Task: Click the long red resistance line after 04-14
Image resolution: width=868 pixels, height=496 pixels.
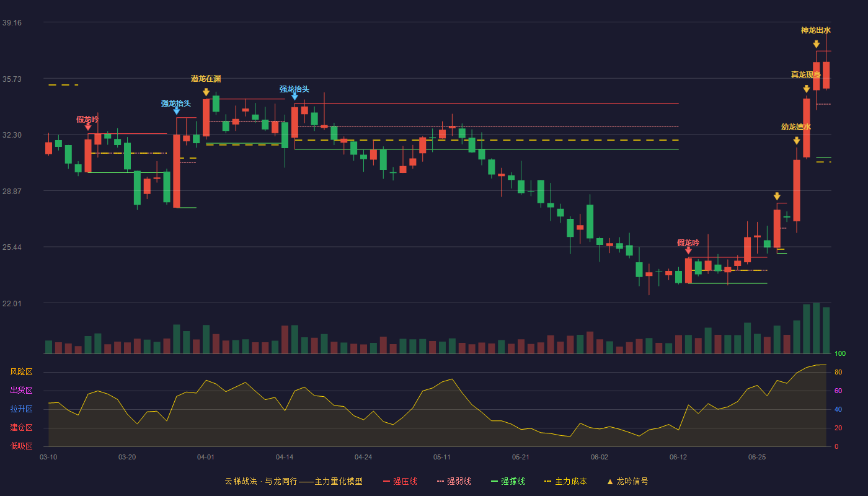Action: coord(487,104)
